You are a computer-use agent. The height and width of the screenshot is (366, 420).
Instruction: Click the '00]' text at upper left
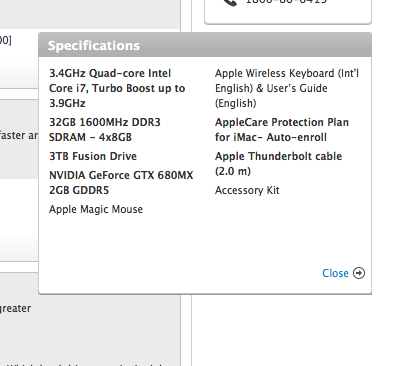click(6, 40)
